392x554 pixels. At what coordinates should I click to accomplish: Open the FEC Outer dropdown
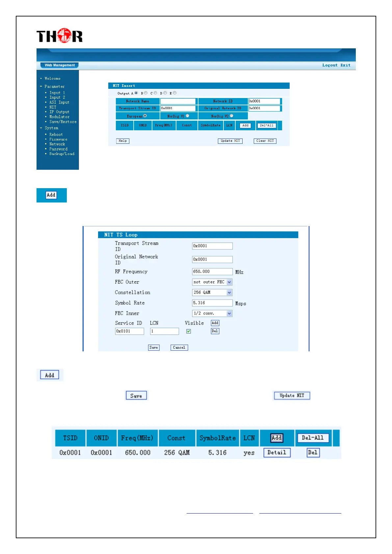pyautogui.click(x=229, y=282)
